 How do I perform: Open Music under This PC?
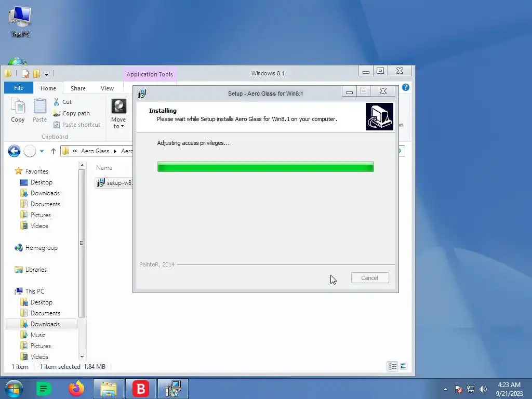[x=33, y=335]
